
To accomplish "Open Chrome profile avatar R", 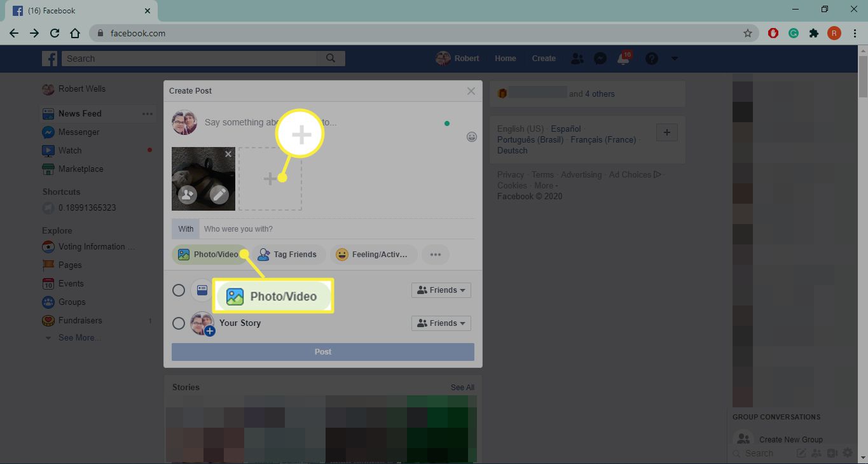I will (x=834, y=33).
